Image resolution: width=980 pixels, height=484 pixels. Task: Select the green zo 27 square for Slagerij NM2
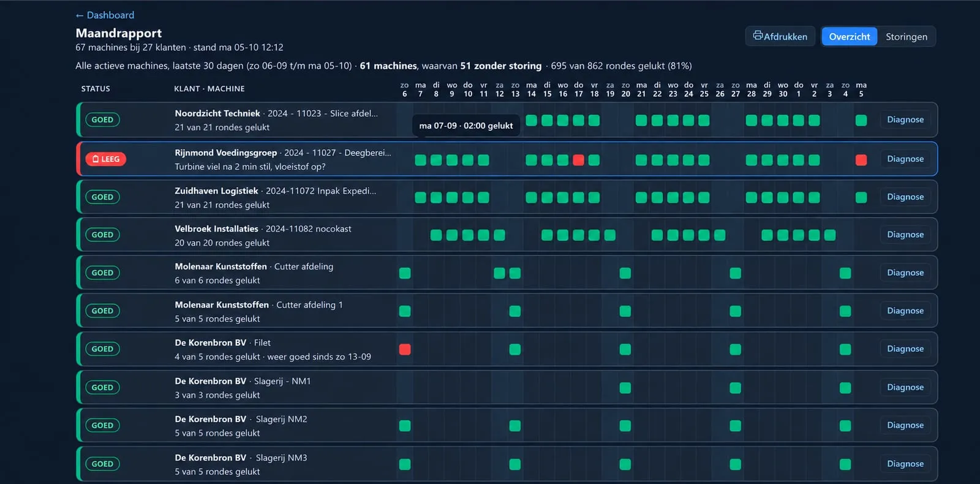[736, 426]
